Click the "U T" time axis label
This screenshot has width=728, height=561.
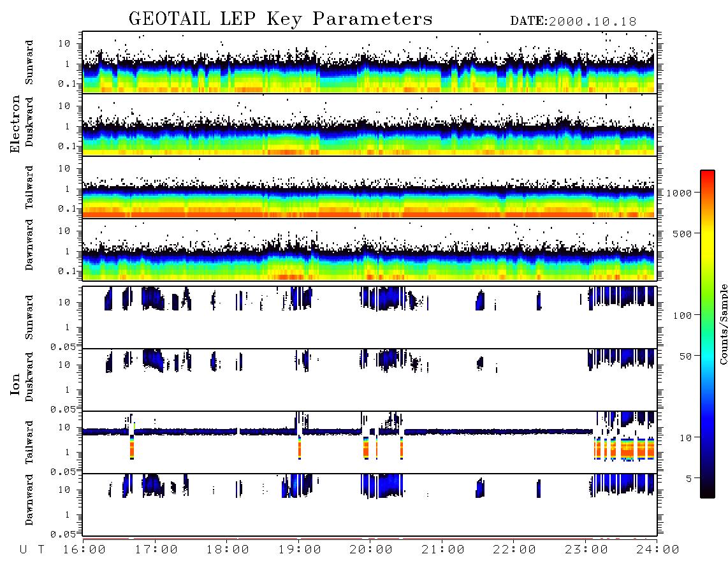(32, 550)
